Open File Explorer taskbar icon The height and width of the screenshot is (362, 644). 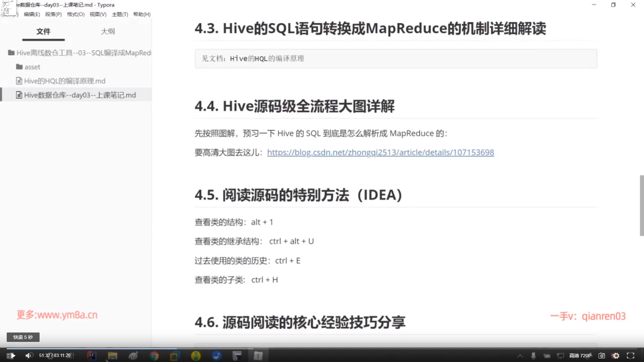(112, 356)
